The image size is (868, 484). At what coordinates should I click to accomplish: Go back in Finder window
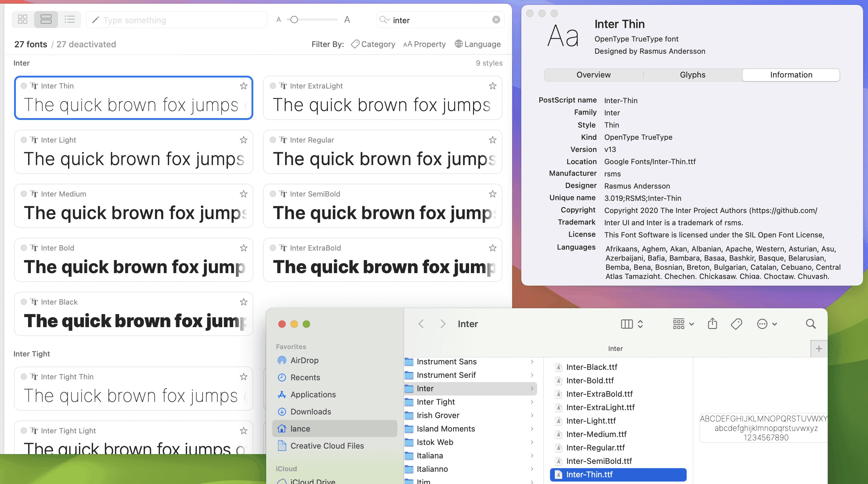click(421, 324)
